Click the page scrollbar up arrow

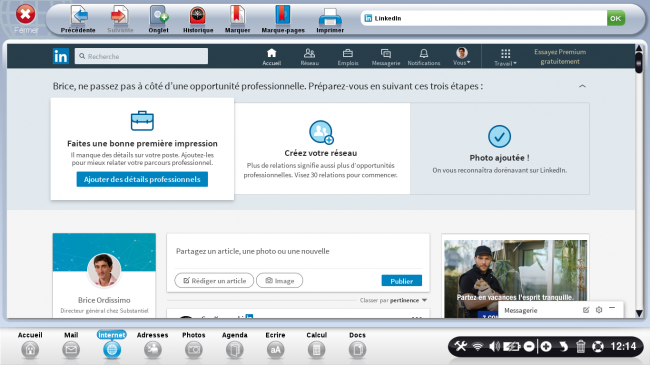[x=639, y=48]
